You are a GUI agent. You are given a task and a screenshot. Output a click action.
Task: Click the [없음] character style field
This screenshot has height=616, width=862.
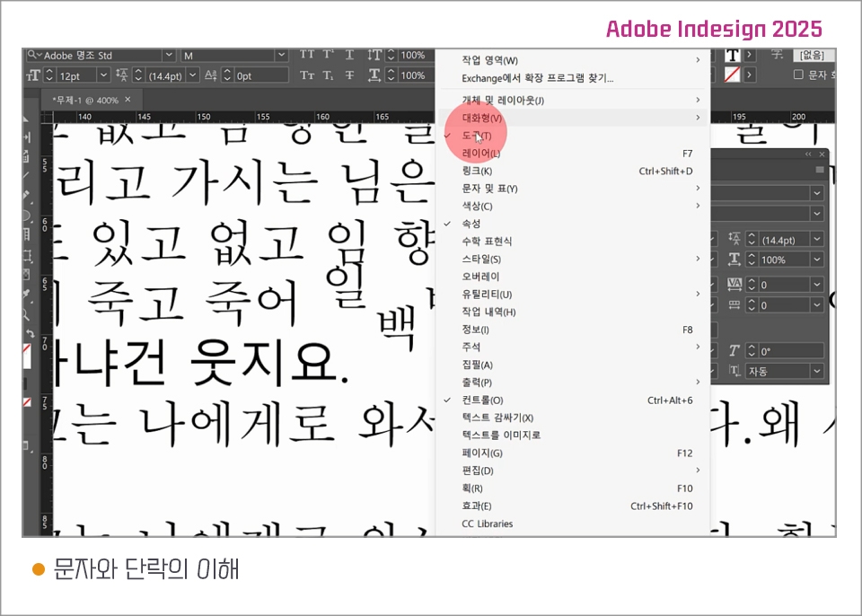coord(814,55)
